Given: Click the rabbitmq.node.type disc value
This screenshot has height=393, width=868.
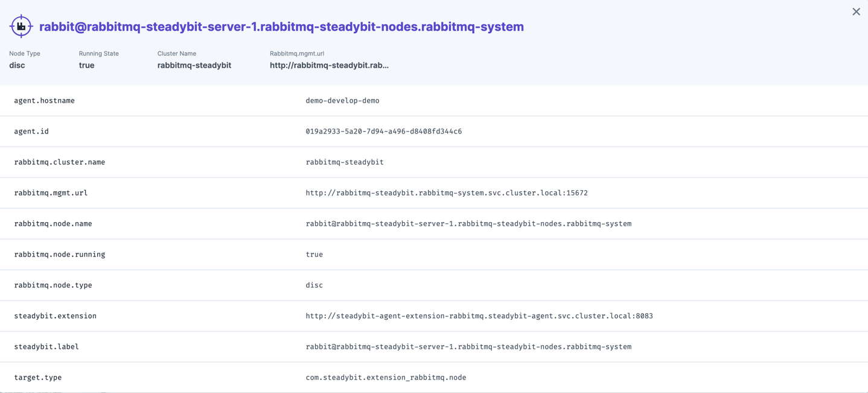Looking at the screenshot, I should point(314,285).
